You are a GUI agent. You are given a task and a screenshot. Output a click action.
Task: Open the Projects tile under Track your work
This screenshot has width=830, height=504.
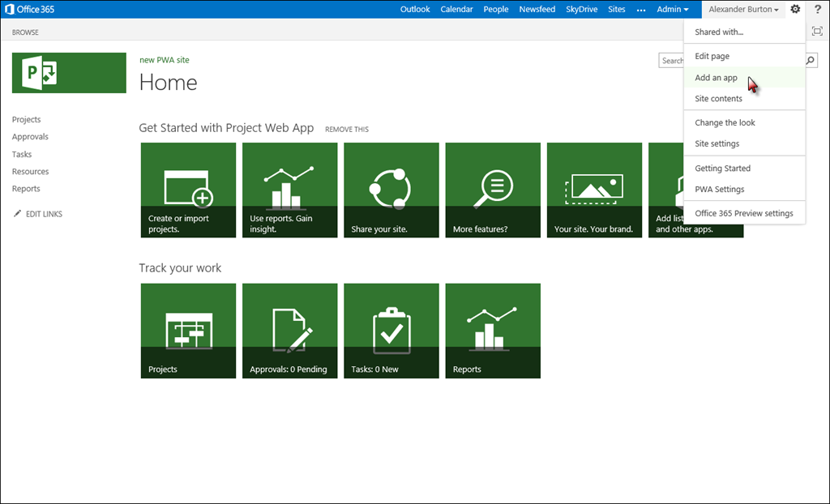click(188, 331)
